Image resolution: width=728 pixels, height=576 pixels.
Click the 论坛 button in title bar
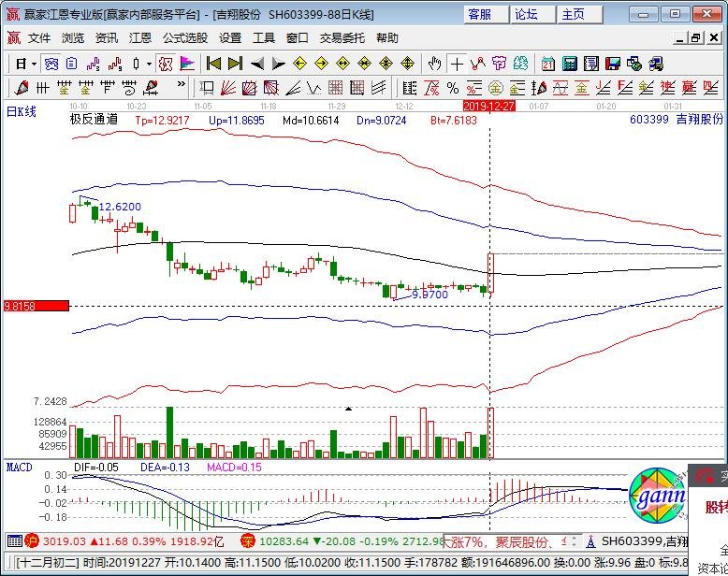tap(533, 14)
